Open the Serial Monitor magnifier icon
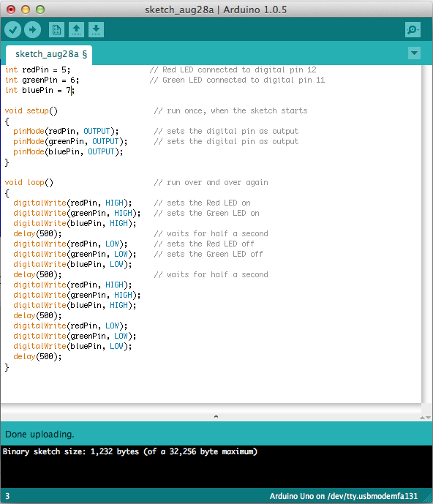The height and width of the screenshot is (504, 433). (x=413, y=30)
